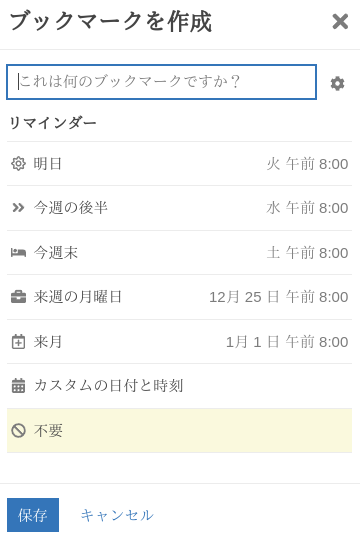Focus the bookmark name input field

coord(162,82)
